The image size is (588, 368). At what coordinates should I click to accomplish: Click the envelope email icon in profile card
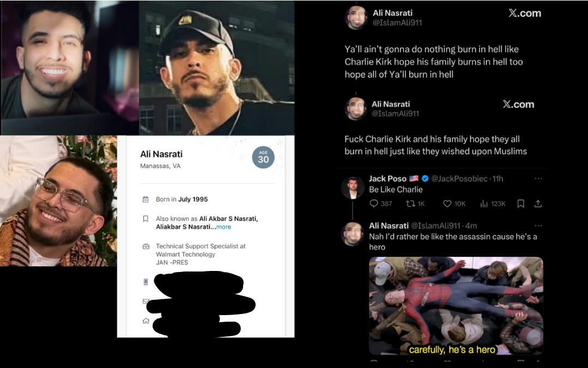pyautogui.click(x=146, y=301)
